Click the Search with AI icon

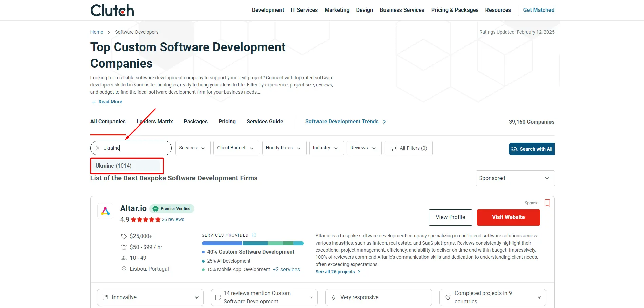[514, 149]
